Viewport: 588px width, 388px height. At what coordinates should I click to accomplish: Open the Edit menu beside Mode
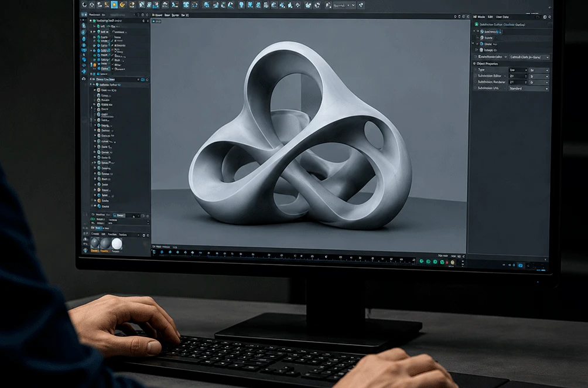pyautogui.click(x=490, y=17)
